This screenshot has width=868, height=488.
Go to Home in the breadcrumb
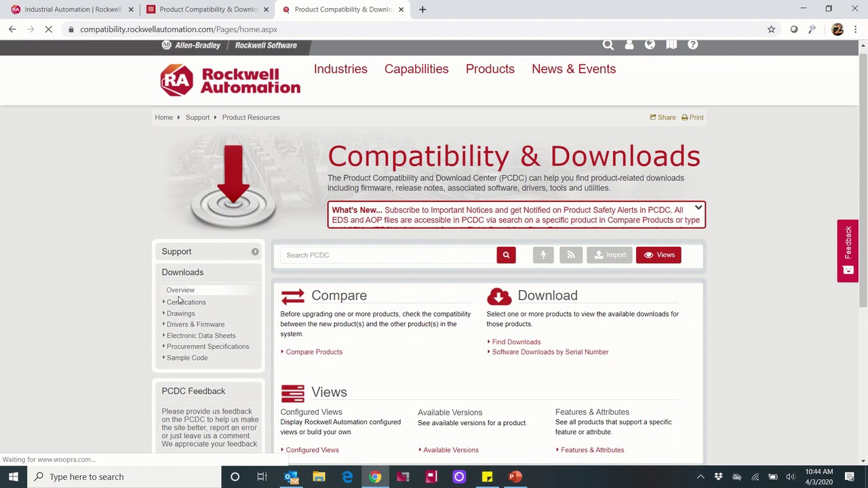pyautogui.click(x=164, y=117)
